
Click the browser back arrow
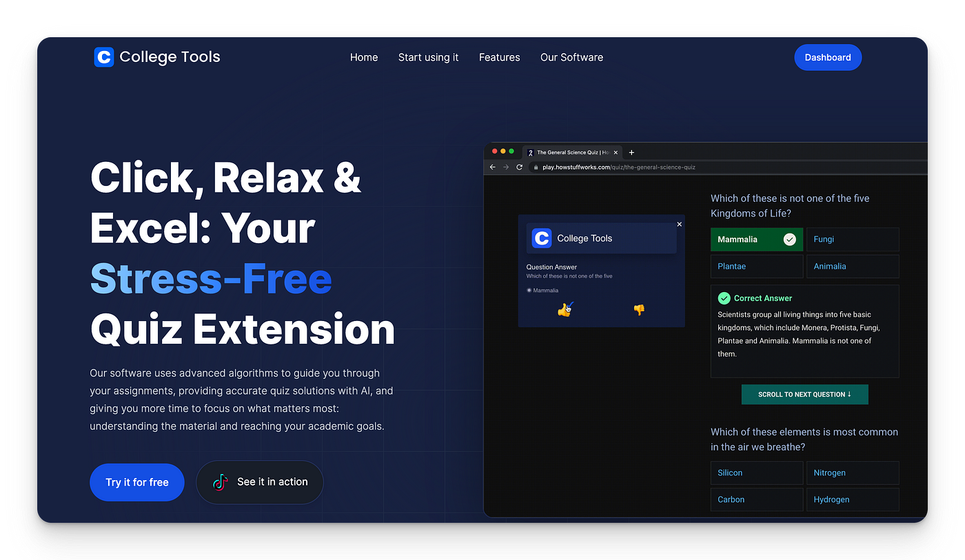(492, 167)
